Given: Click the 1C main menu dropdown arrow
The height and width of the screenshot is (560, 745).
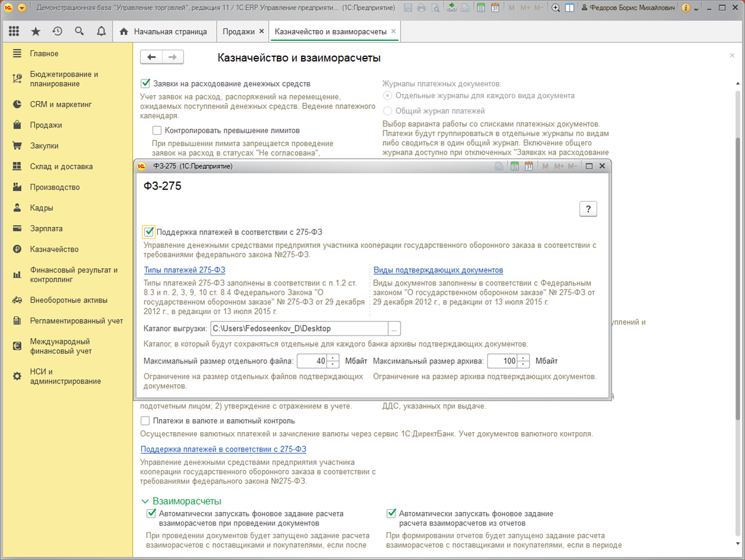Looking at the screenshot, I should [x=22, y=8].
